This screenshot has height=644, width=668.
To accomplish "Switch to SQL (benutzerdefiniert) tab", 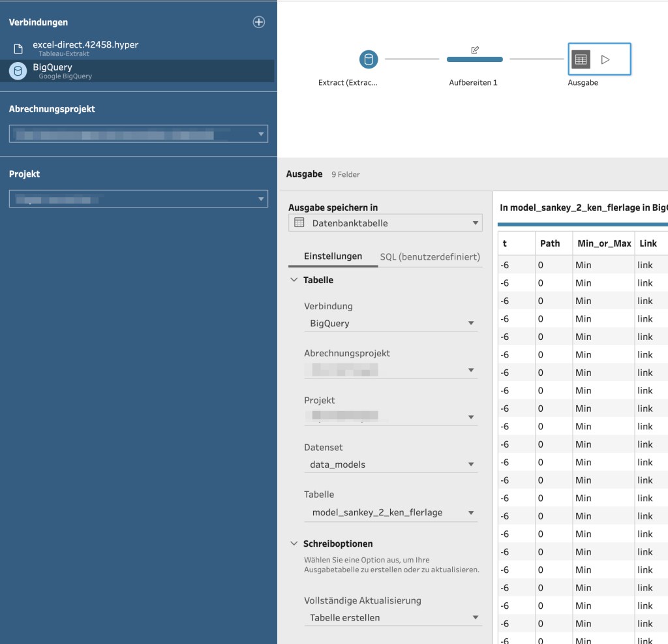I will click(x=430, y=256).
